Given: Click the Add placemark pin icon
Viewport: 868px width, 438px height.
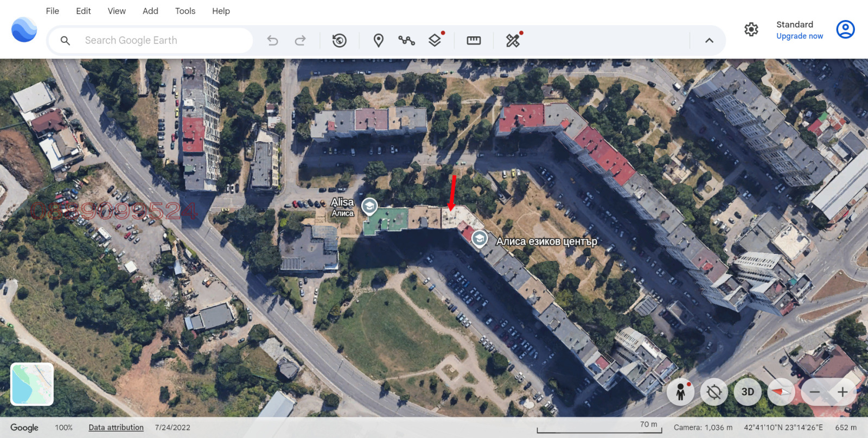Looking at the screenshot, I should (x=378, y=40).
